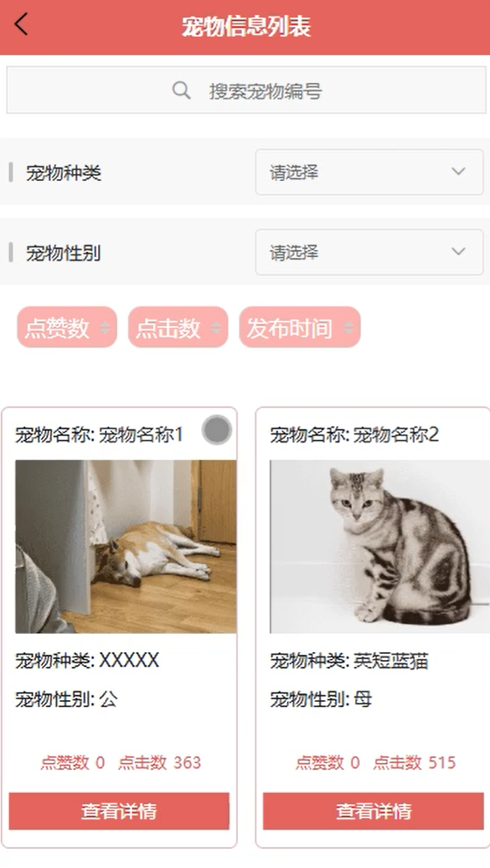Screen dimensions: 490x868
Task: Open the 宠物种类 请选择 selector
Action: [x=369, y=172]
